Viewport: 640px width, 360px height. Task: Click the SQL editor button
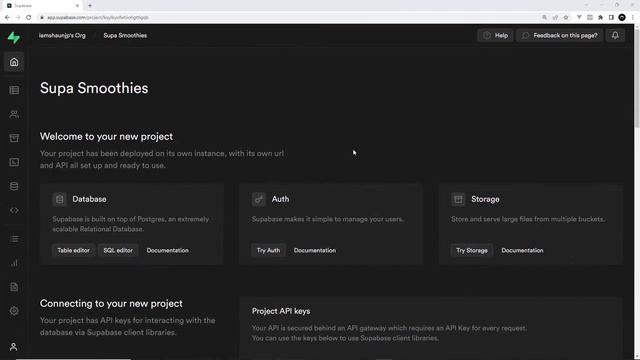pos(118,250)
